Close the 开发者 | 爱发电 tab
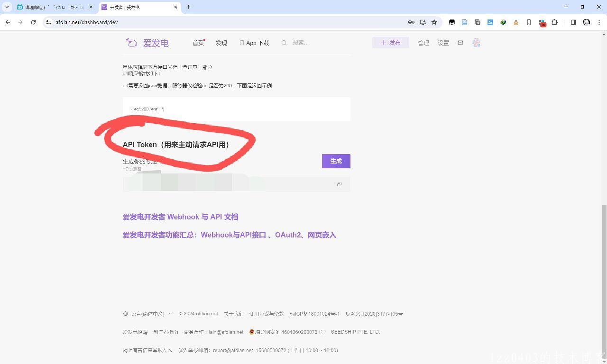This screenshot has width=607, height=364. coord(176,7)
